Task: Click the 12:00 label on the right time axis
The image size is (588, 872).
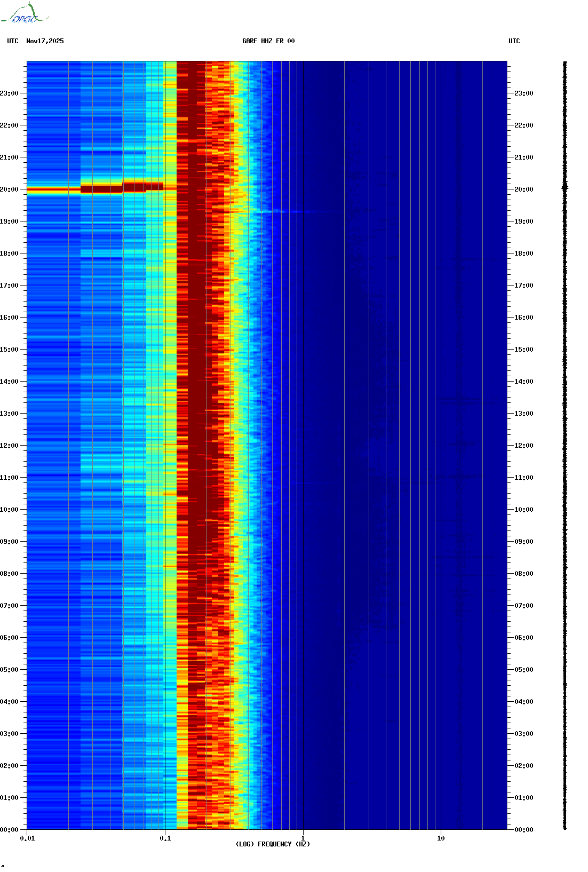Action: 523,446
